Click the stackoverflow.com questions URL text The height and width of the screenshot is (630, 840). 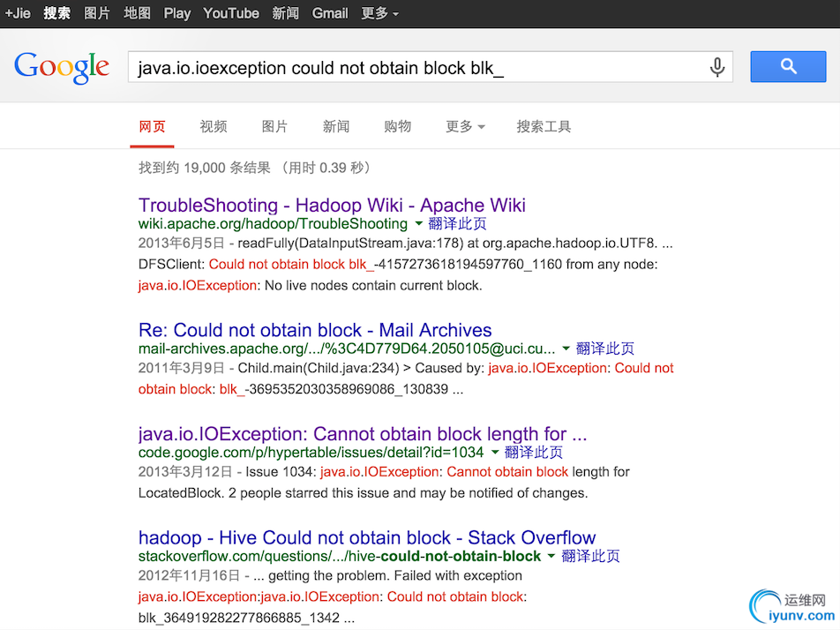click(x=340, y=557)
